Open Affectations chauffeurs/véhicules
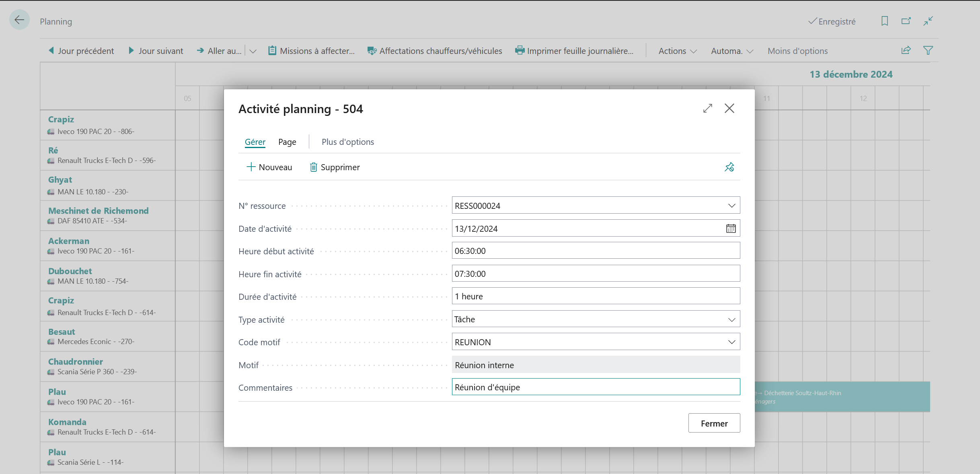 pyautogui.click(x=435, y=51)
